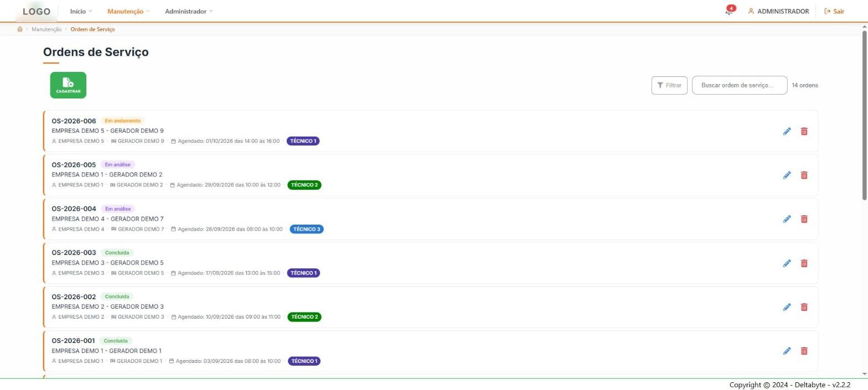Open the Administrador dropdown menu
Screen dimensions: 868x390
(189, 11)
